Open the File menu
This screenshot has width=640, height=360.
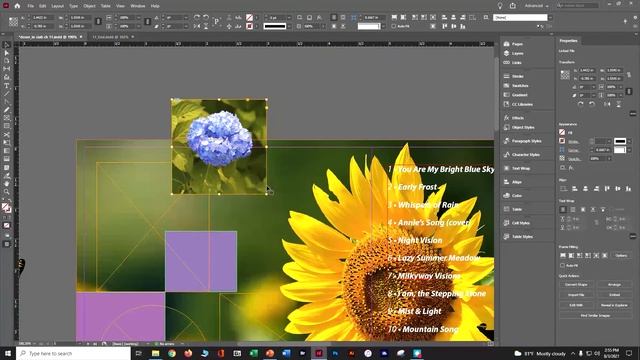pos(31,6)
